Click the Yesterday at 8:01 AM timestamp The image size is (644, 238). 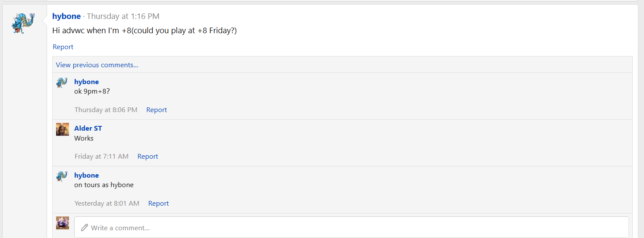[107, 204]
